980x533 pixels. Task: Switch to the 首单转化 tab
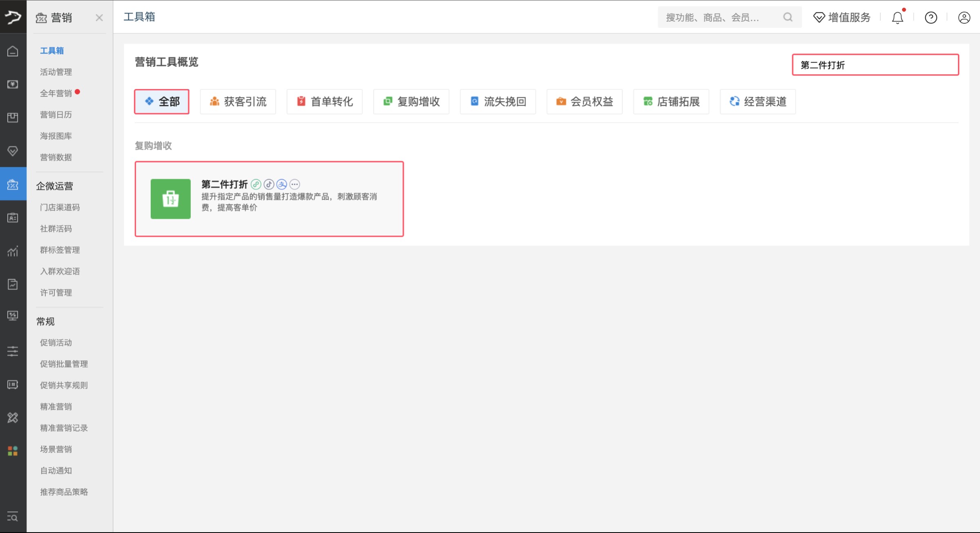325,101
